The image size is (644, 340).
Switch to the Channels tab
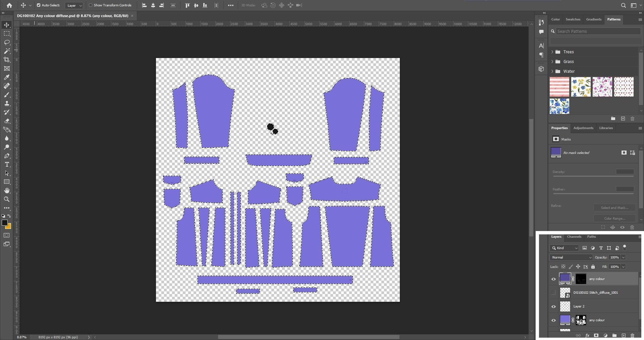point(574,237)
